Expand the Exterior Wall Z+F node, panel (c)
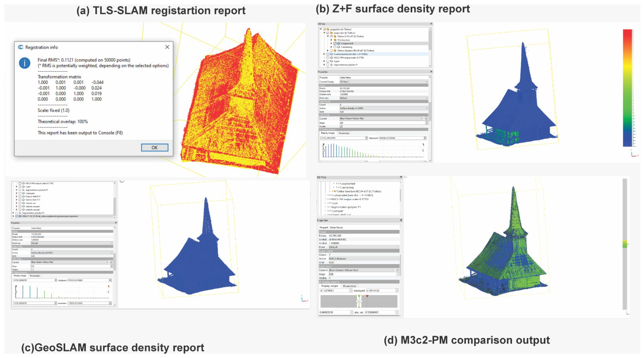 tap(17, 197)
